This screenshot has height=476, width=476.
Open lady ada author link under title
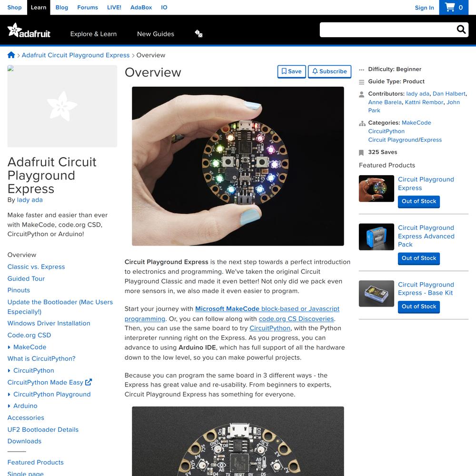[30, 200]
